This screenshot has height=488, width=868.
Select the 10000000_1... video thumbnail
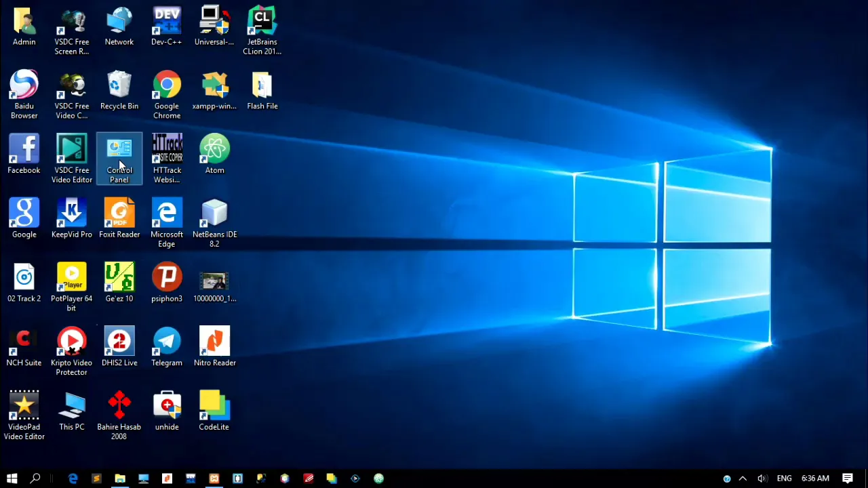[x=214, y=286]
